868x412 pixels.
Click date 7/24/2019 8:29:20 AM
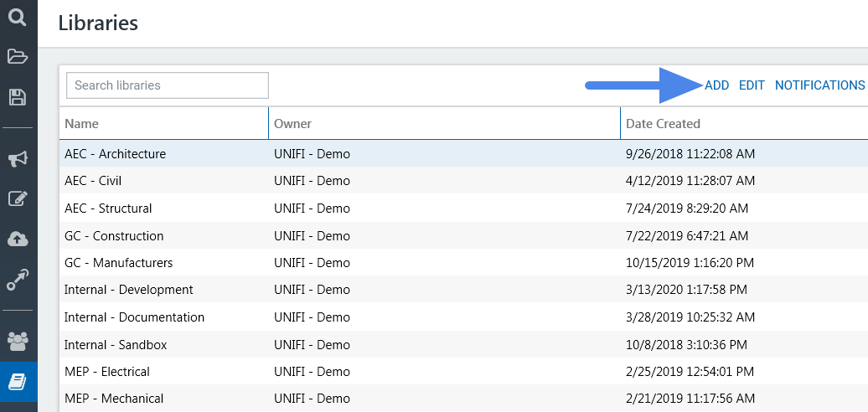(x=687, y=209)
